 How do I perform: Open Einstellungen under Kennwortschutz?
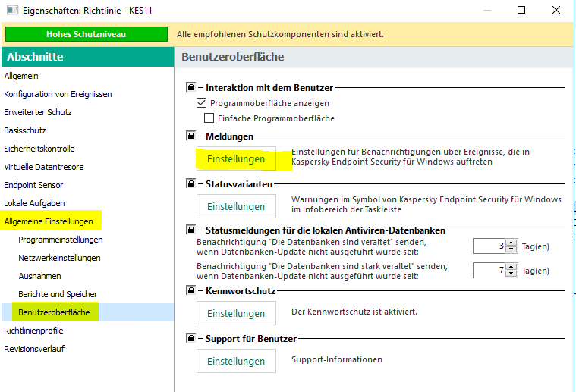(x=236, y=313)
